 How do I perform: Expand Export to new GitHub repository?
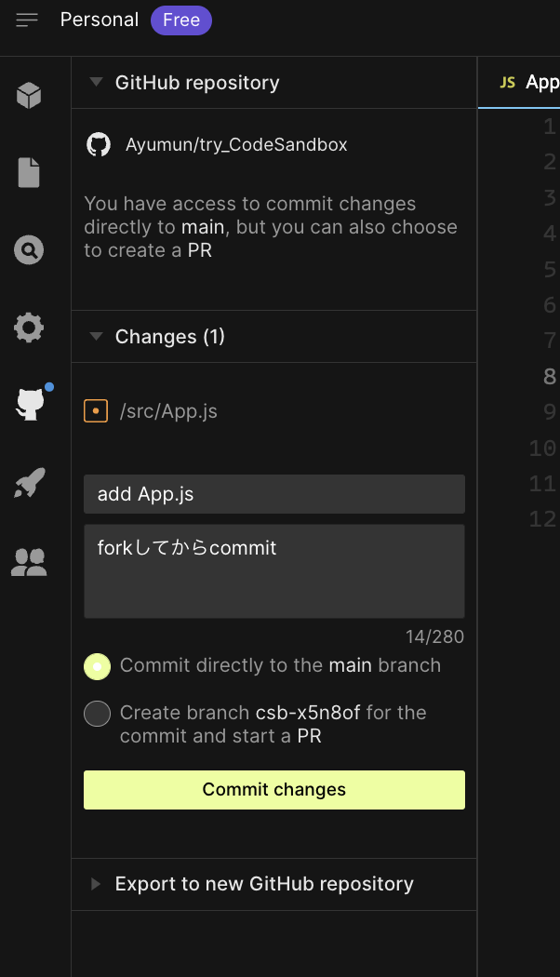[95, 884]
